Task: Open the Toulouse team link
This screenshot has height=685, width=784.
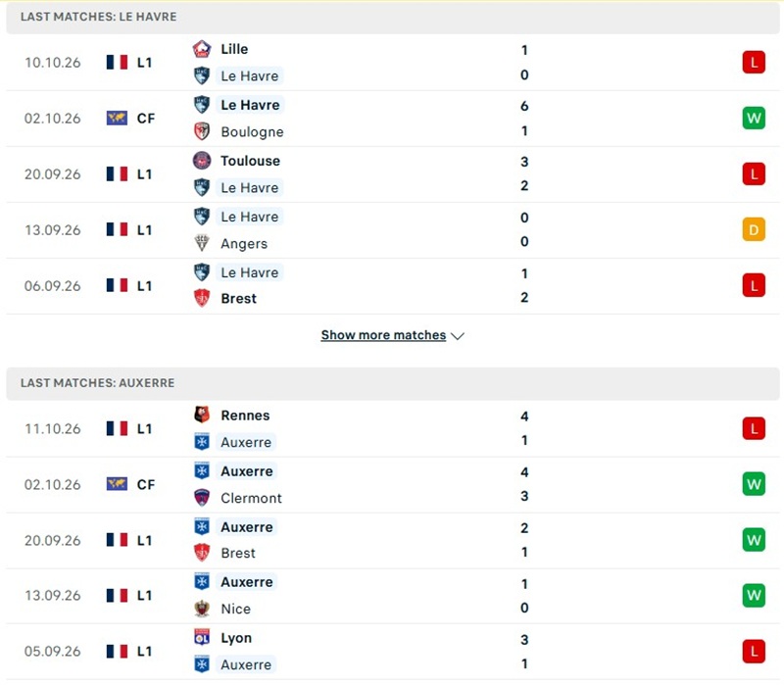Action: (x=251, y=161)
